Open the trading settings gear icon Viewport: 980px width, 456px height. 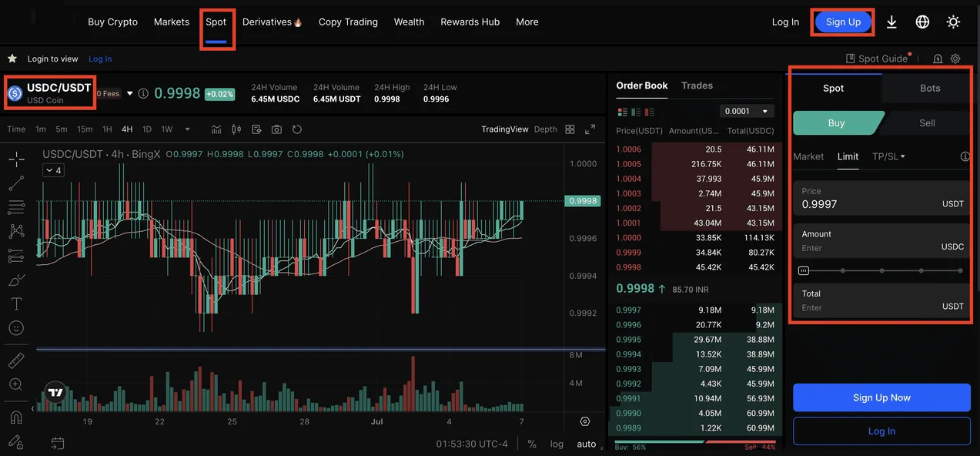point(955,59)
